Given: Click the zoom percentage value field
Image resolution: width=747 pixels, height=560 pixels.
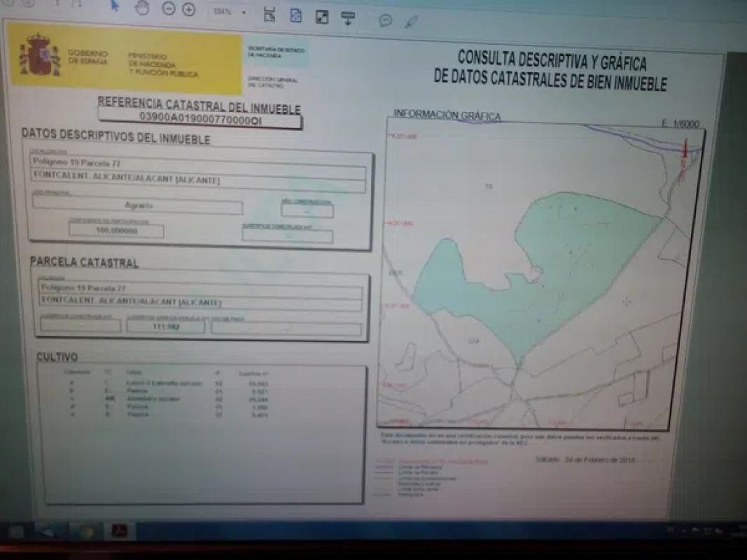Looking at the screenshot, I should click(224, 12).
